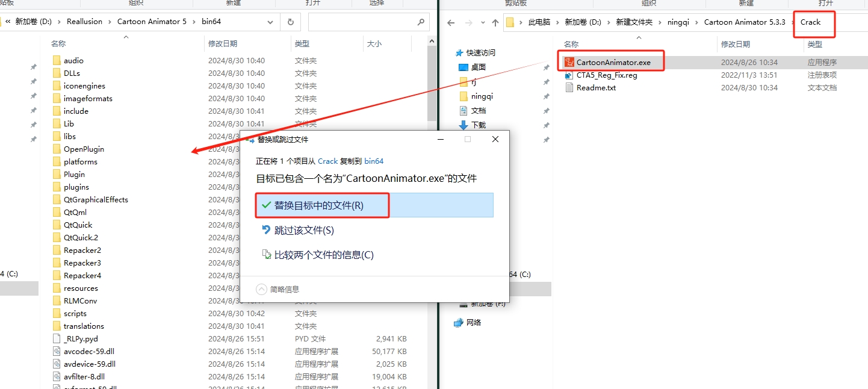868x389 pixels.
Task: Click 替换目标中的文件(R) option
Action: 374,205
